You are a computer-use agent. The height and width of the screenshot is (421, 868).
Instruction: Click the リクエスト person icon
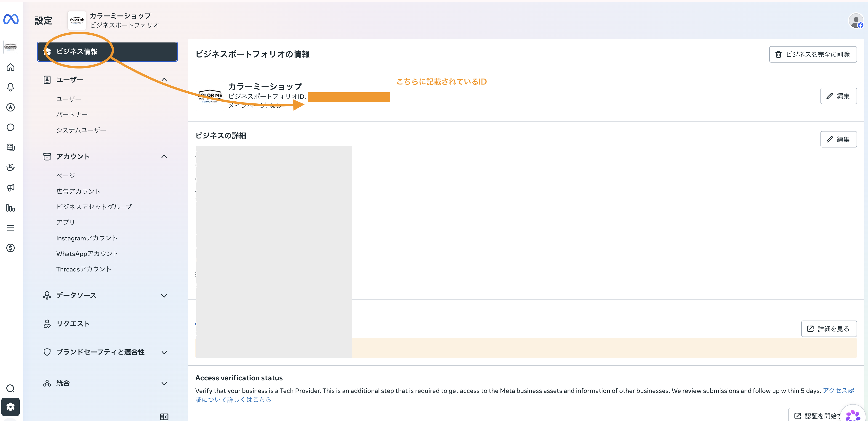pos(47,324)
